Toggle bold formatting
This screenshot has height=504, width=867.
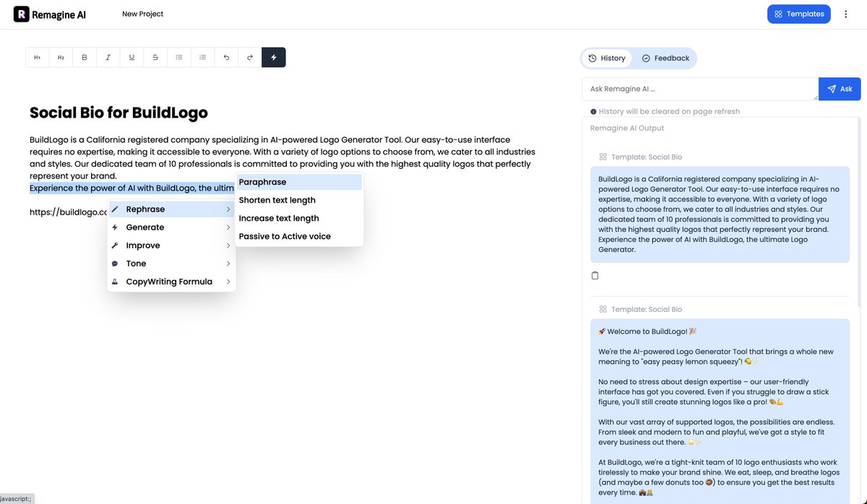85,58
